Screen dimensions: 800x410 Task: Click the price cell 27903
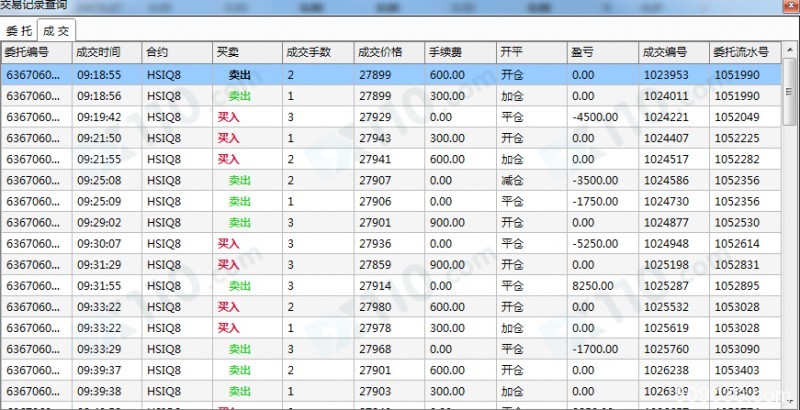tap(375, 391)
